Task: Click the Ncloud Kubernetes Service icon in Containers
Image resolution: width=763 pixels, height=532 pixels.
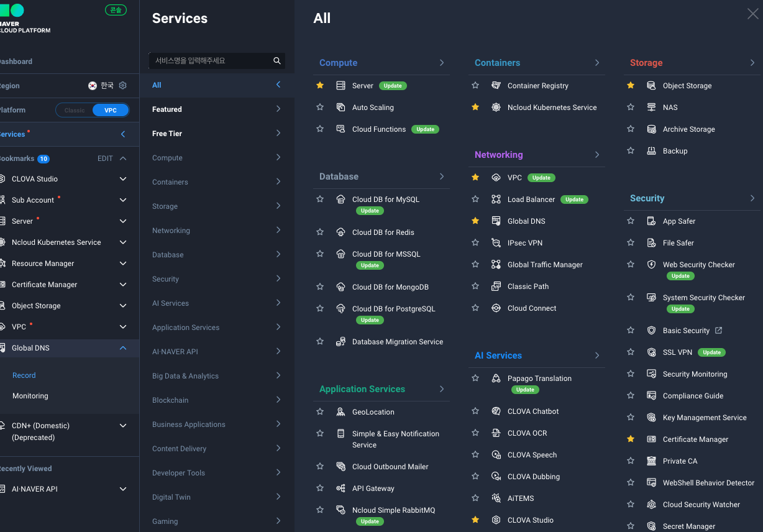Action: coord(496,108)
